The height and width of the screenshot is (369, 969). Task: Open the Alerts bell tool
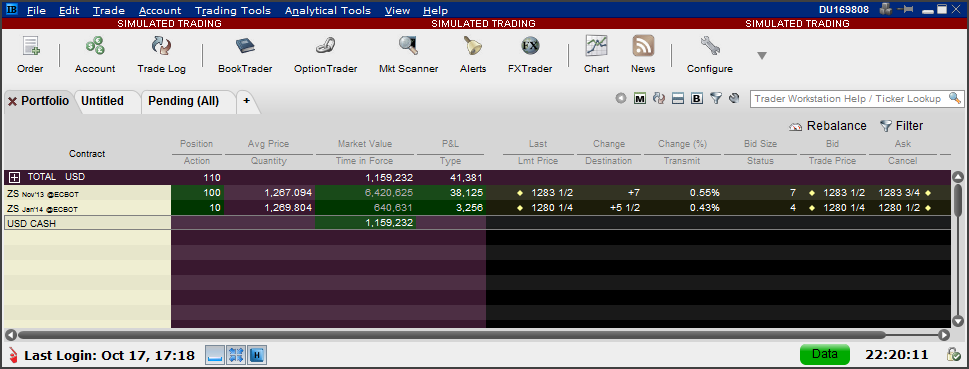tap(473, 54)
